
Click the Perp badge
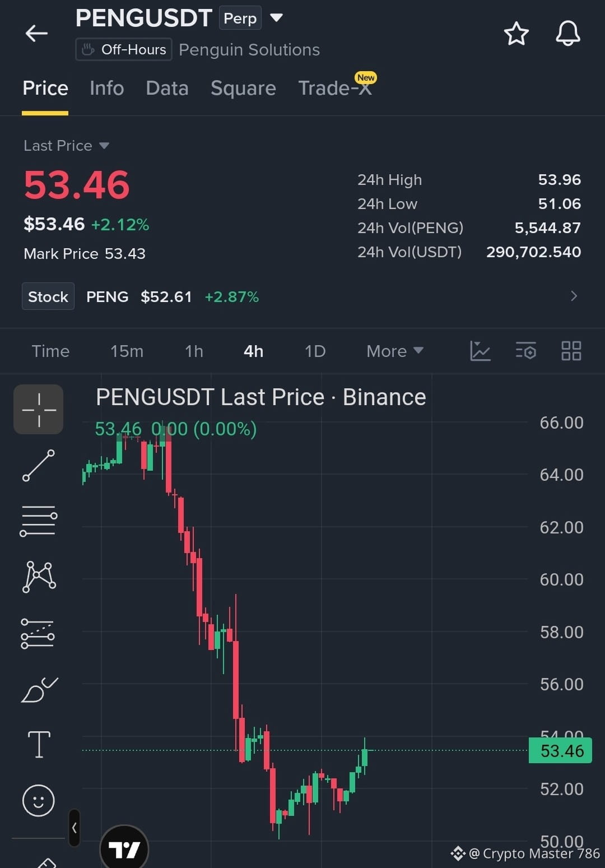(240, 18)
